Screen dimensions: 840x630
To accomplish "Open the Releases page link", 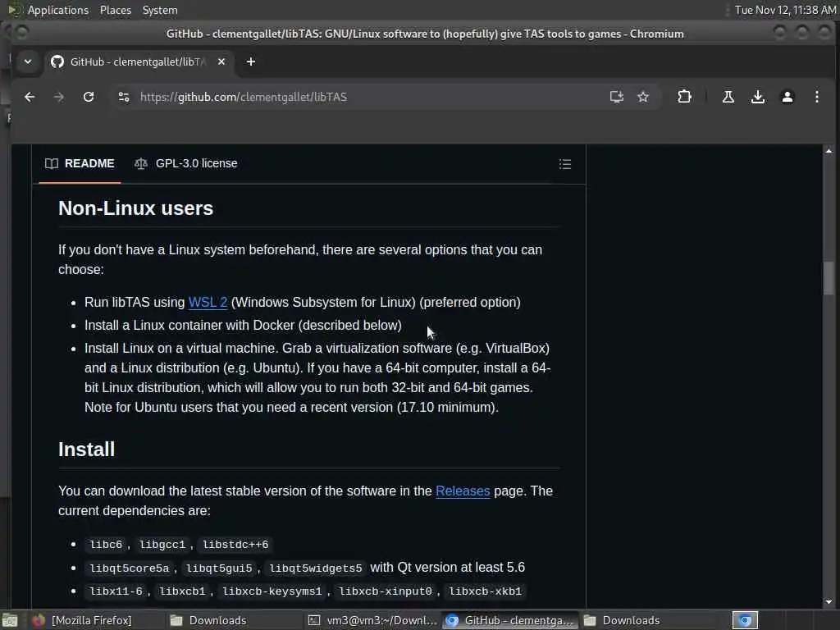I will tap(463, 491).
